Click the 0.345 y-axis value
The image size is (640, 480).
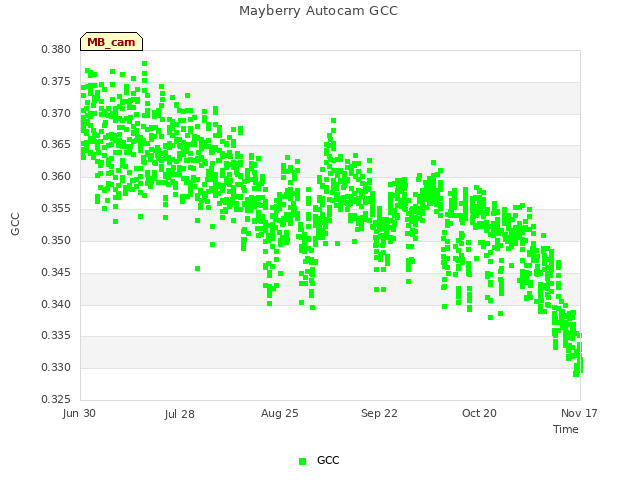coord(56,272)
